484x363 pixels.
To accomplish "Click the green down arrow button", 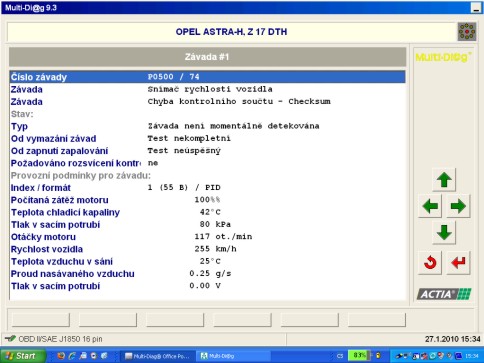I will click(444, 232).
